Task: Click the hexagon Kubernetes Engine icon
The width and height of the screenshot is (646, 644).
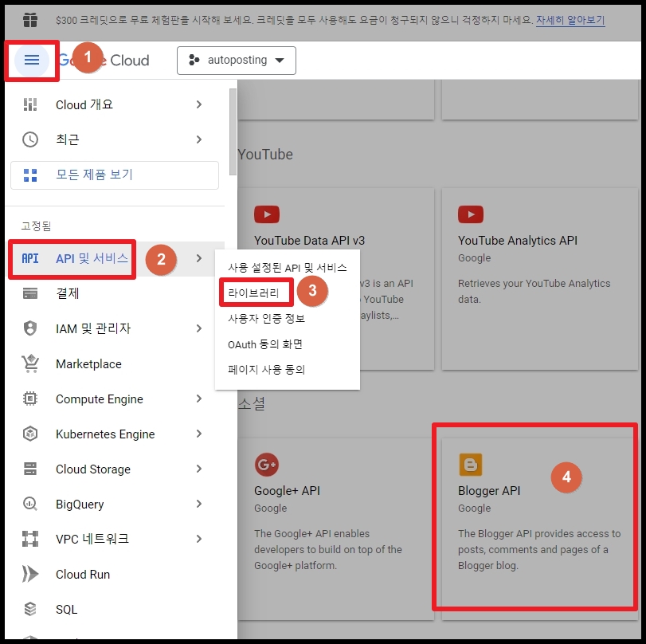Action: pos(30,434)
